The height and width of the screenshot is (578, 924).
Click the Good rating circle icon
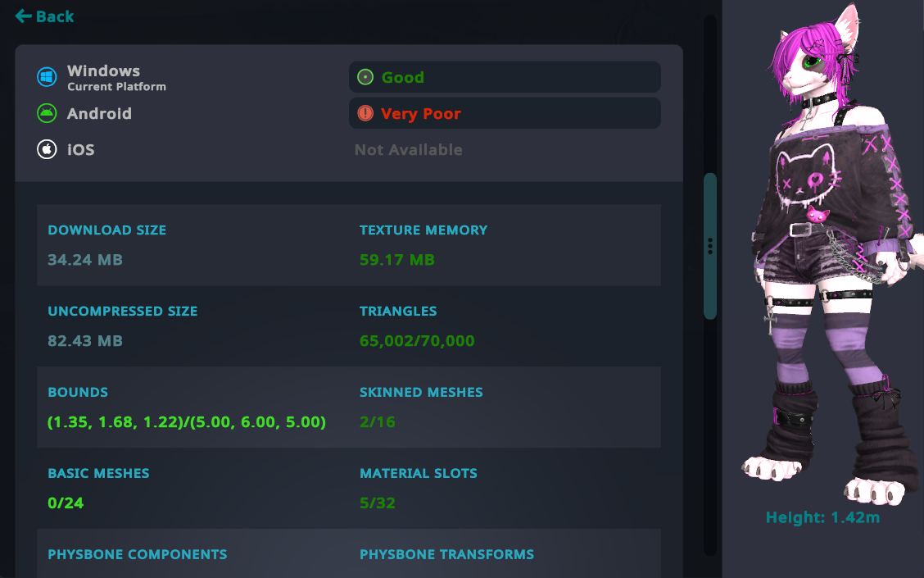365,77
